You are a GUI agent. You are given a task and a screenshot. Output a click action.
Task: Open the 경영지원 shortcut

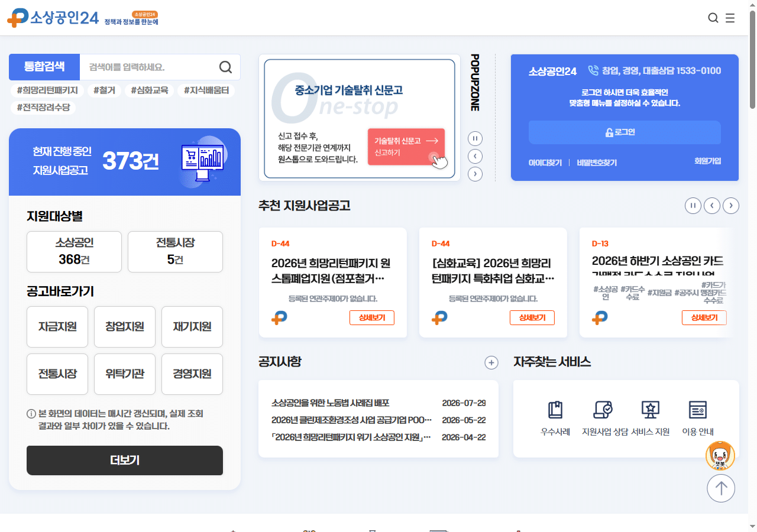pos(192,374)
